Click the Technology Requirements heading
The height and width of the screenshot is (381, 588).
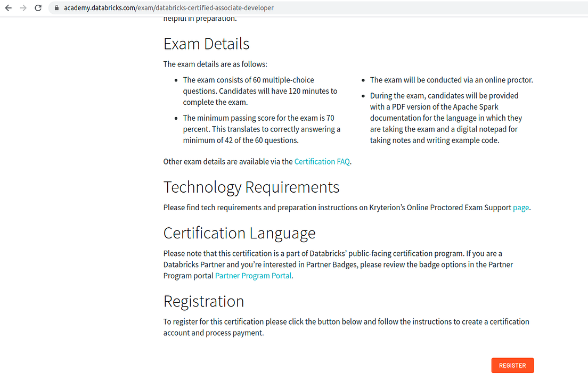(251, 187)
